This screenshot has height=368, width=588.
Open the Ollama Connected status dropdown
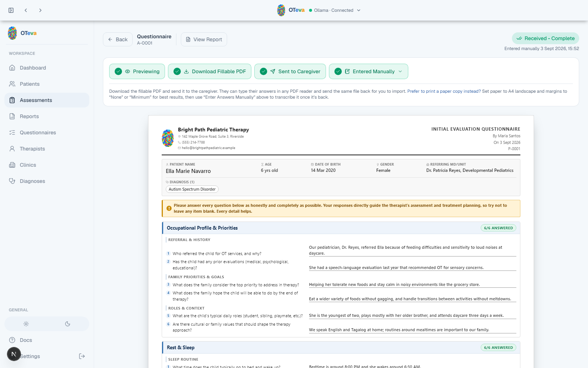[x=335, y=10]
